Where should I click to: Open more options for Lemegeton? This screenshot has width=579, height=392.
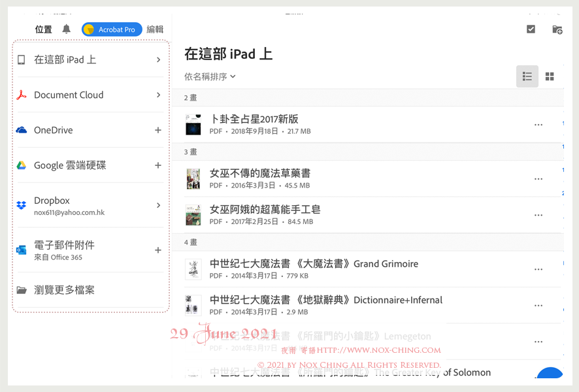click(538, 342)
